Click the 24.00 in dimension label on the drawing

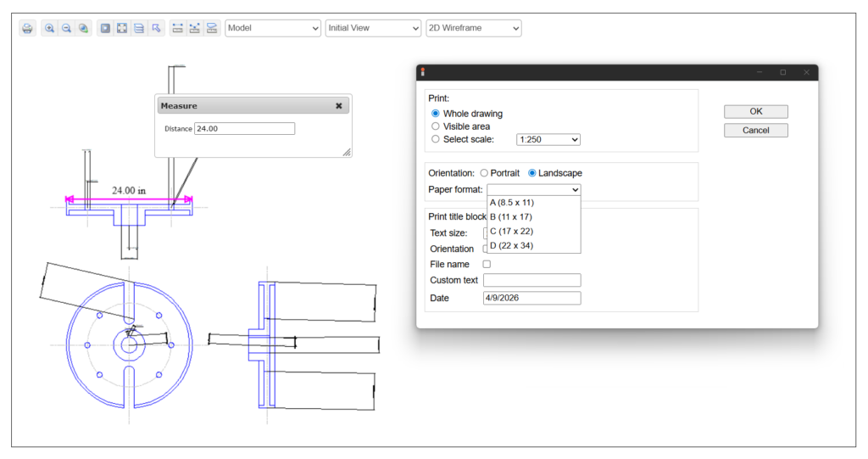tap(129, 191)
